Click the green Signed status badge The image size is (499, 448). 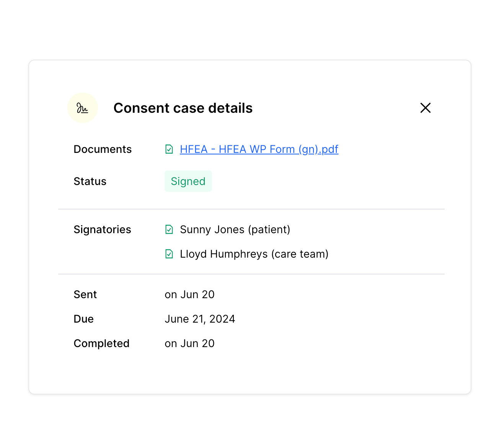coord(188,181)
